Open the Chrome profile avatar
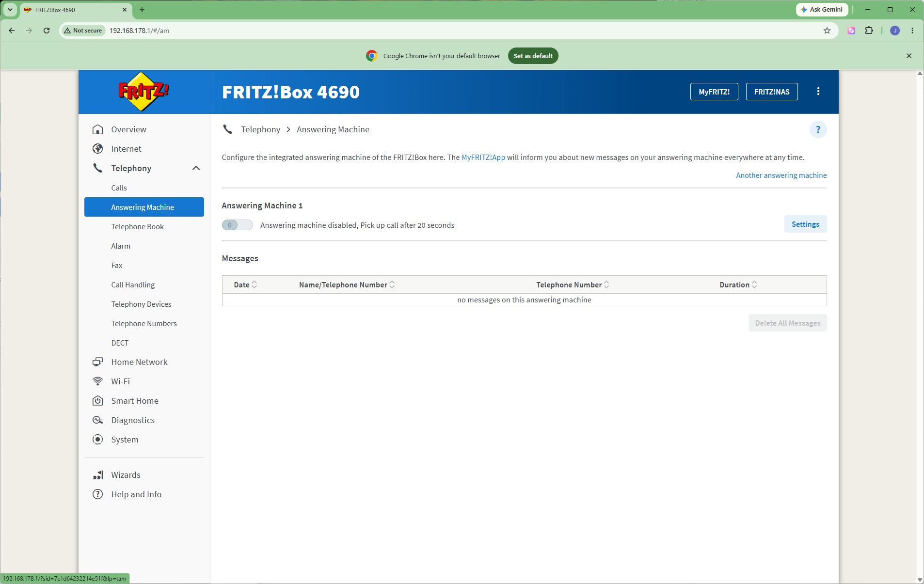Viewport: 924px width, 584px height. click(x=895, y=31)
